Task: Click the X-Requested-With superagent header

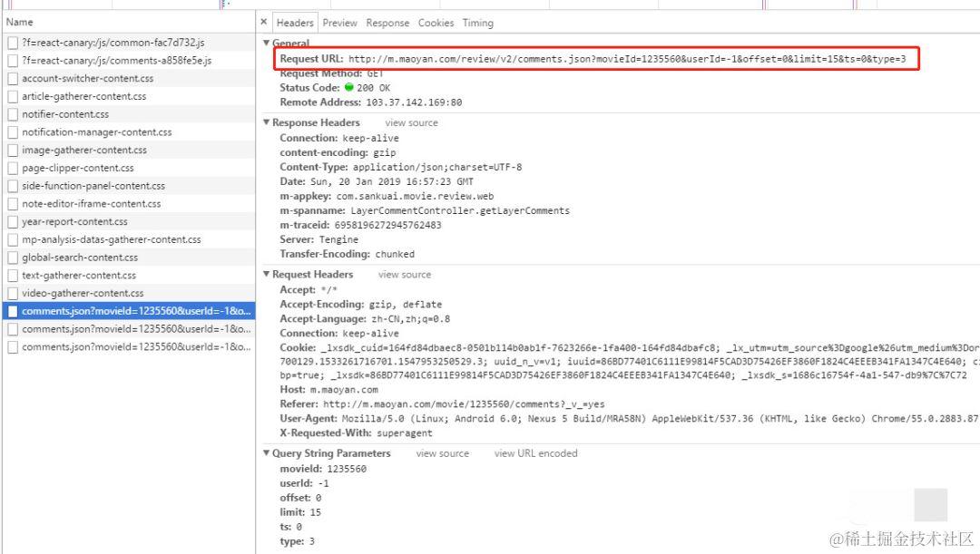Action: pyautogui.click(x=356, y=433)
